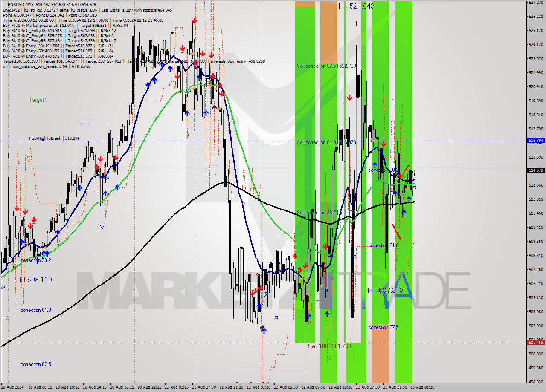This screenshot has height=392, width=546.
Task: Select the 'Sell 100 | 501.768' label
Action: 329,346
